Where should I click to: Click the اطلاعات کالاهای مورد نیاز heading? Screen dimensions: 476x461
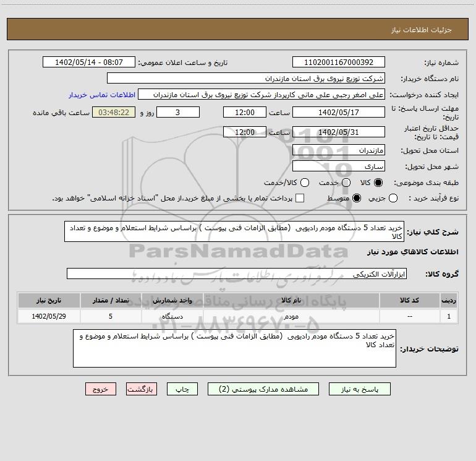[x=412, y=252]
